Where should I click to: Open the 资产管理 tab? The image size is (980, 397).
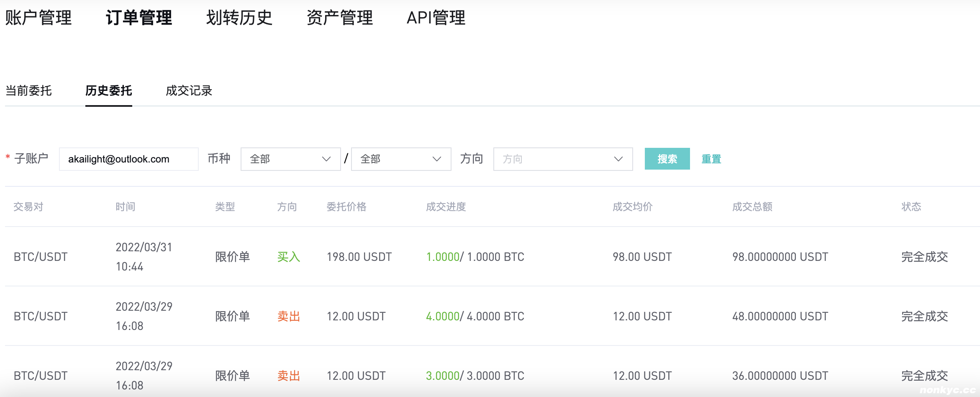point(339,18)
